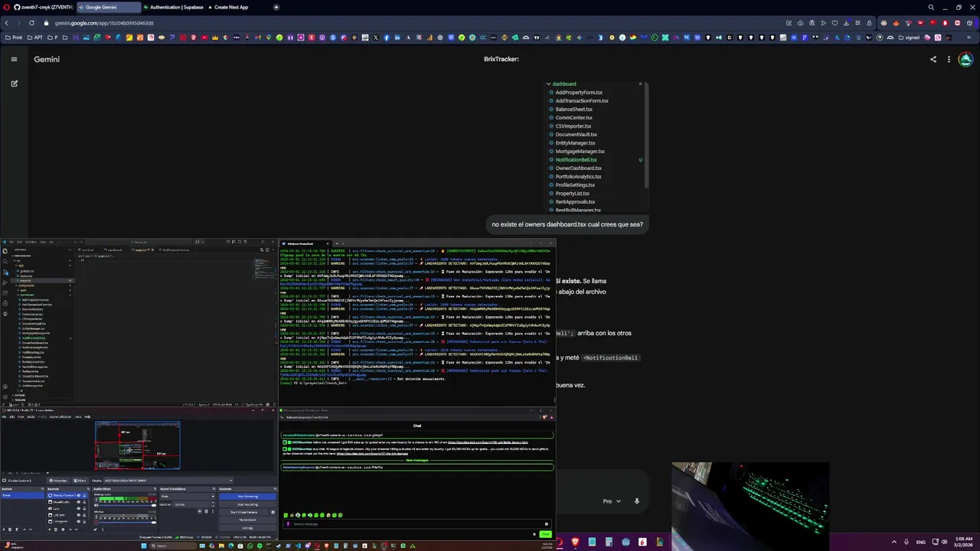Open the Accounts icon in VS Code
Screen dimensions: 980x551
tap(5, 386)
